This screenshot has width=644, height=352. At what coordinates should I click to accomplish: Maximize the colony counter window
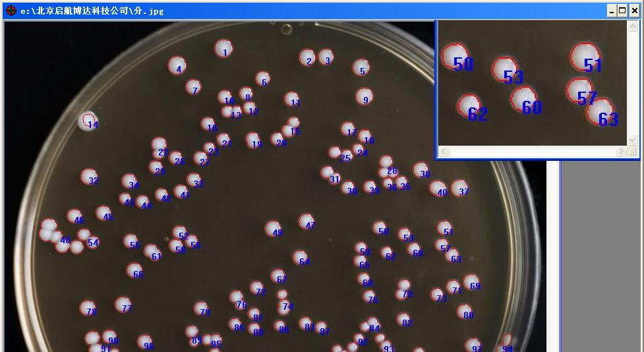click(x=623, y=11)
